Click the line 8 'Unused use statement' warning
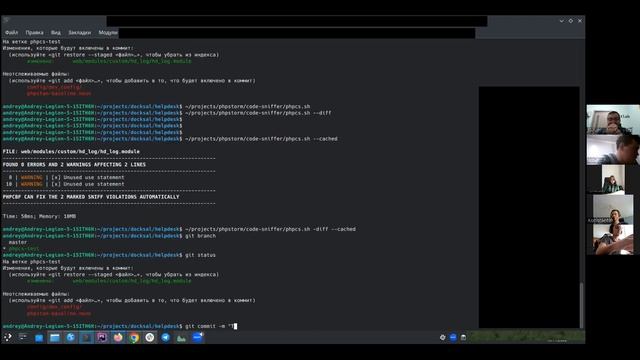The height and width of the screenshot is (360, 640). [x=66, y=178]
